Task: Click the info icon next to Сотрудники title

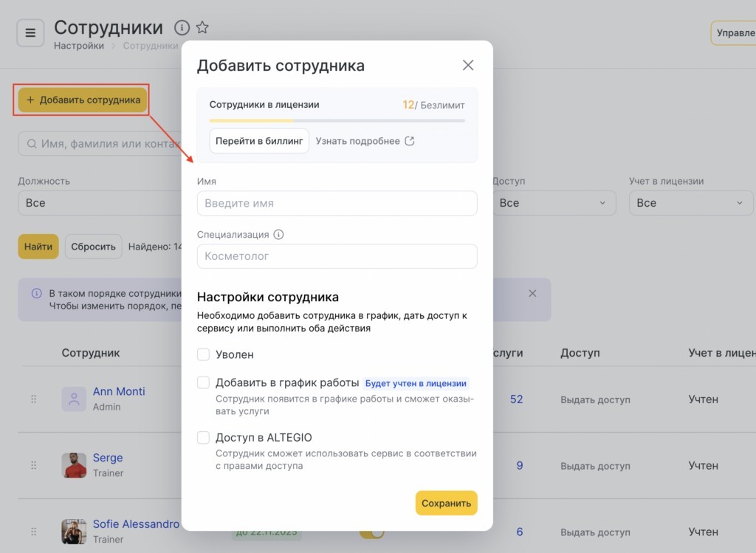Action: [182, 28]
